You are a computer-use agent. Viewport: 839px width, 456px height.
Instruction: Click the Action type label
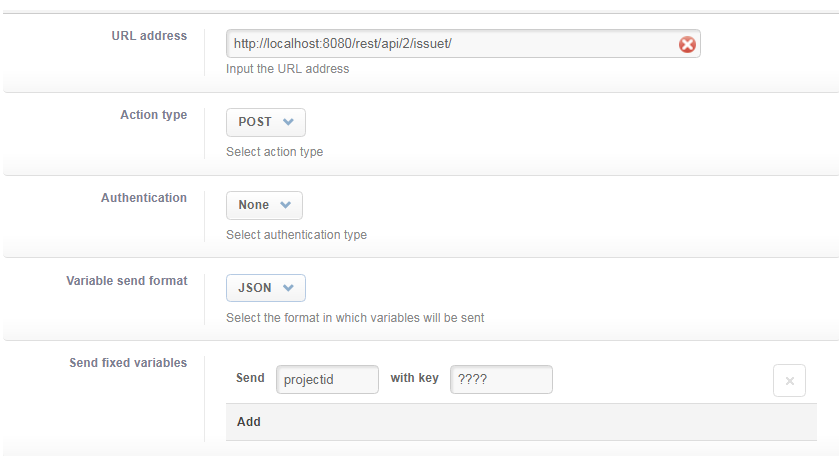154,115
